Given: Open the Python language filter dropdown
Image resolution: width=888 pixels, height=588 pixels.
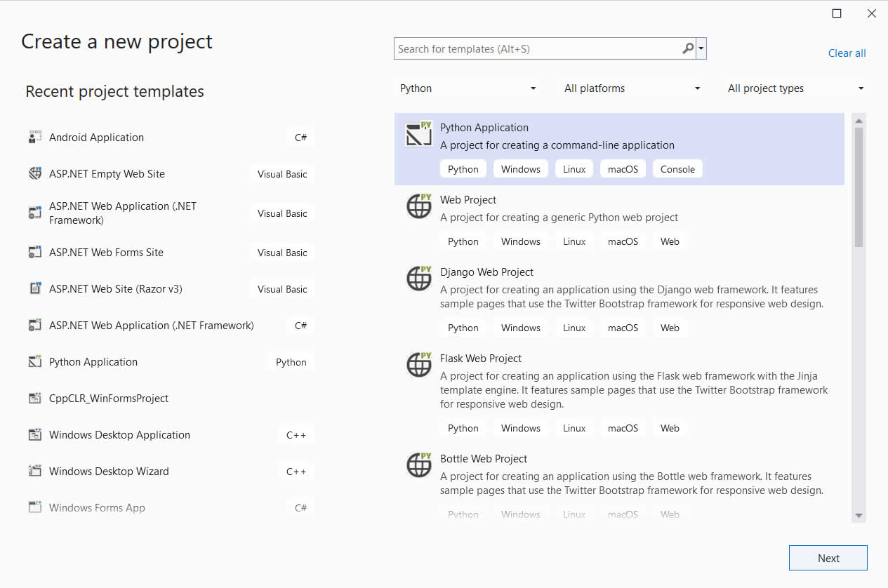Looking at the screenshot, I should pos(468,88).
